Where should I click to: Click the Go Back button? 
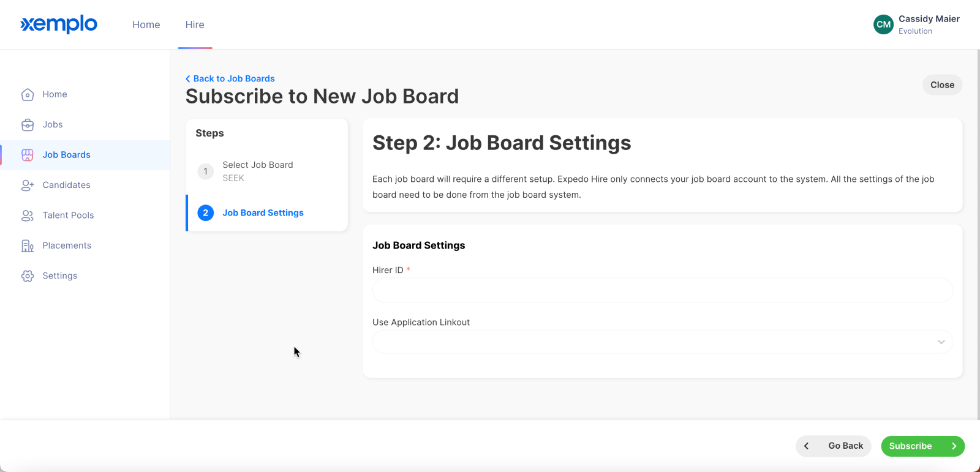pyautogui.click(x=833, y=446)
